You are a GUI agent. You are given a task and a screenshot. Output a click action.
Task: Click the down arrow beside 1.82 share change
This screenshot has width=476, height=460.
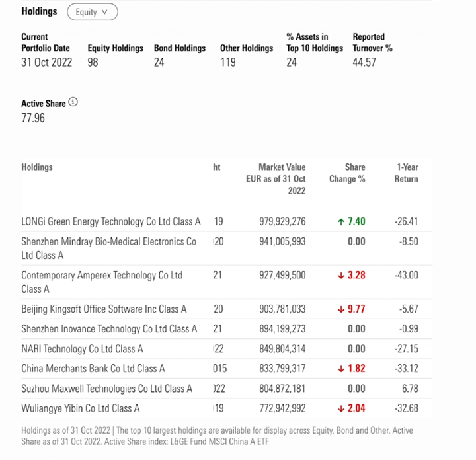click(x=341, y=369)
